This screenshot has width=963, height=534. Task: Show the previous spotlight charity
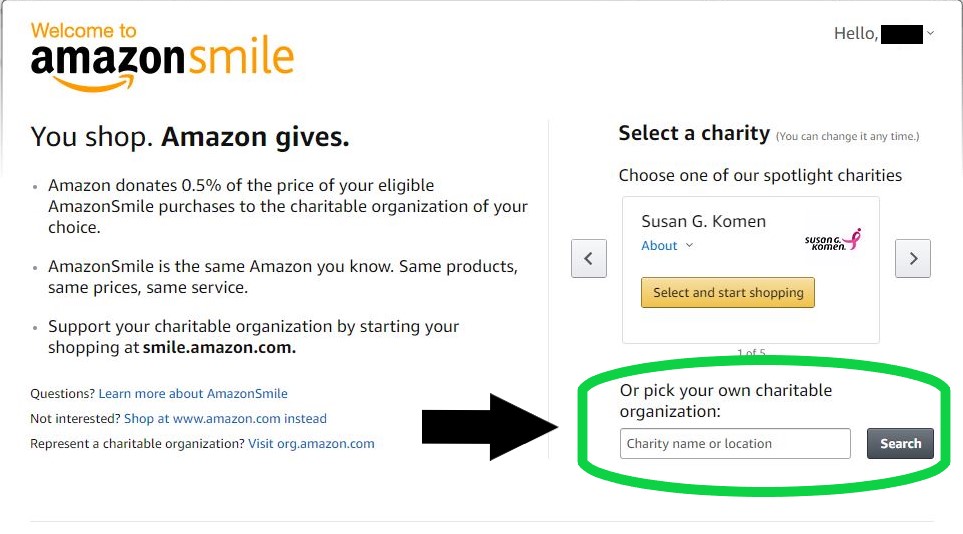[x=588, y=258]
